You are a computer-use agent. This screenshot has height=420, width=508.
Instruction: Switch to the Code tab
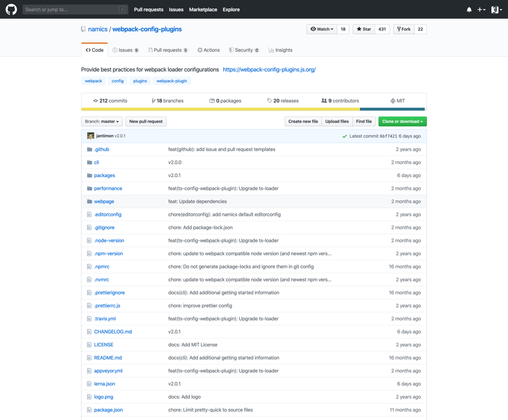tap(94, 50)
